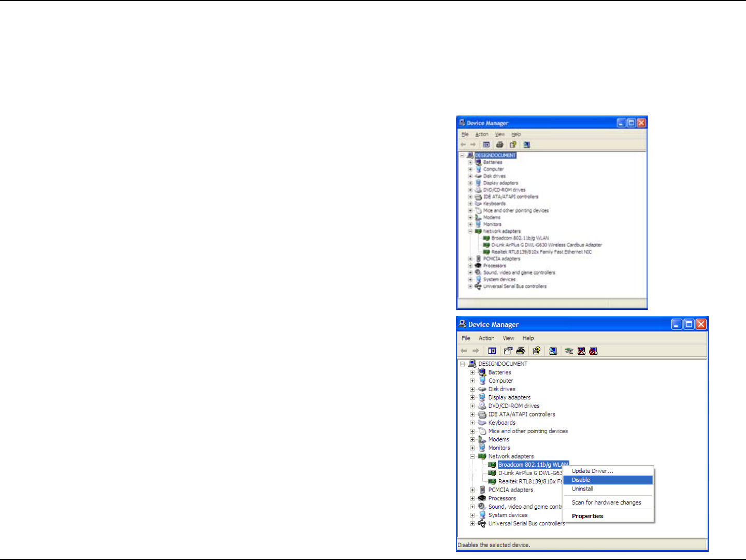Select IDE ATA/ATAPI controllers icon in larger window
The width and height of the screenshot is (746, 560).
pyautogui.click(x=482, y=414)
